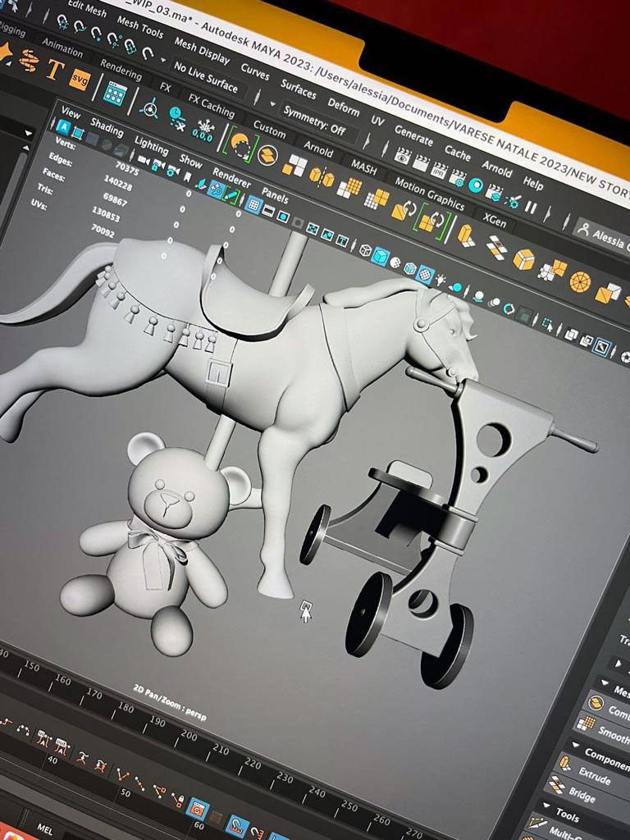Click the round stacked planes icon
The height and width of the screenshot is (840, 630).
pyautogui.click(x=268, y=155)
